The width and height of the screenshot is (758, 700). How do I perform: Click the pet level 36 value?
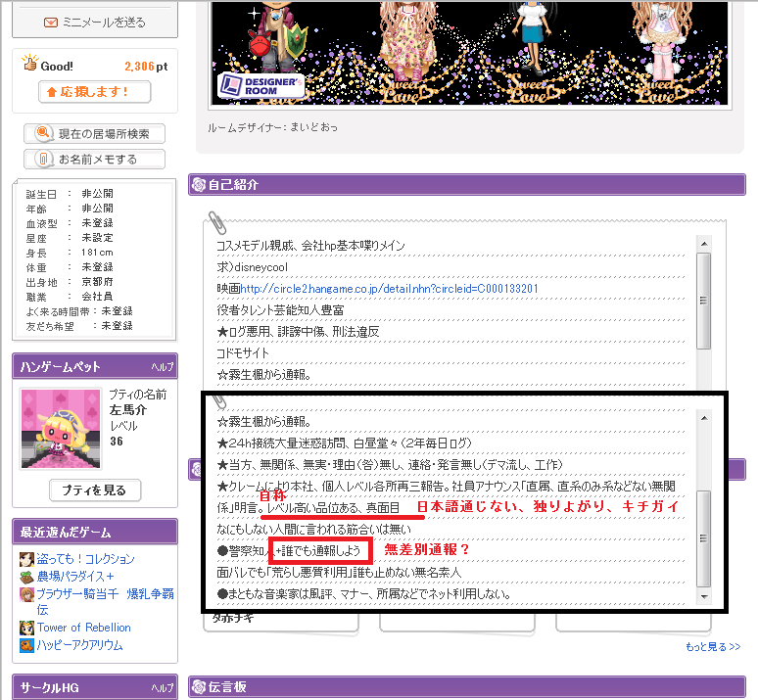pos(117,442)
